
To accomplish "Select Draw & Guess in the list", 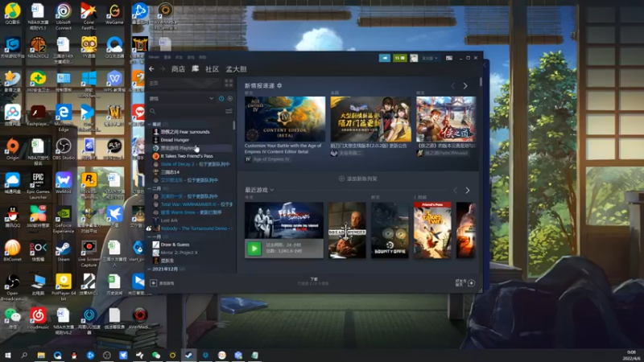I will tap(175, 245).
